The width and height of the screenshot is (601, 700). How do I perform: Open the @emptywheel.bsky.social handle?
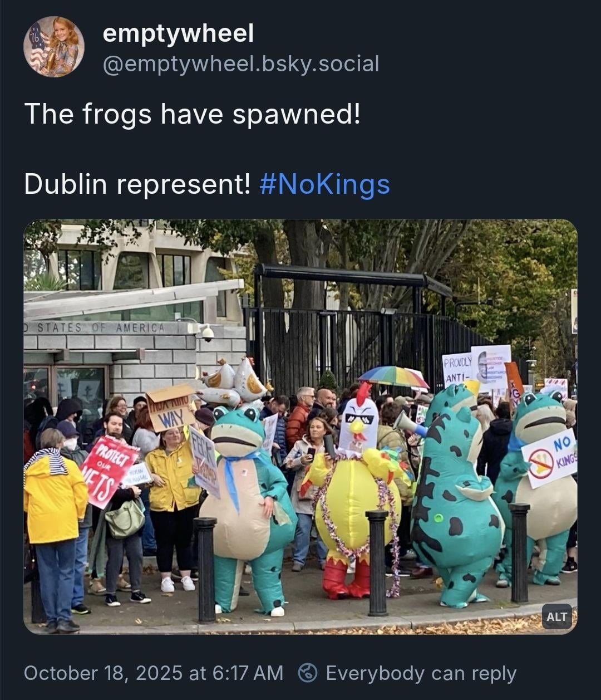[240, 63]
